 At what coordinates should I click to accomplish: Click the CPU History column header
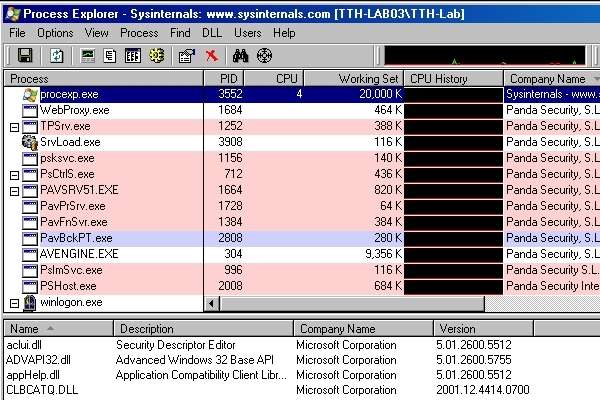453,78
